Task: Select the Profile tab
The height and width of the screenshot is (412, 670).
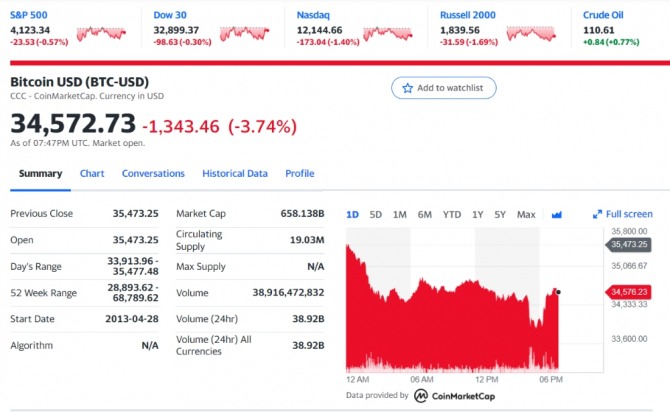Action: pos(300,173)
